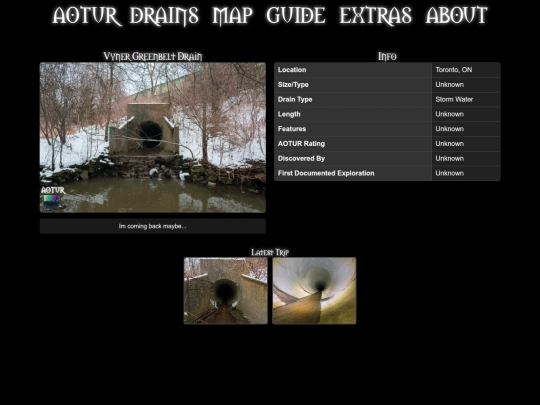Click the Unknown value for AOTUR Rating

pyautogui.click(x=449, y=144)
